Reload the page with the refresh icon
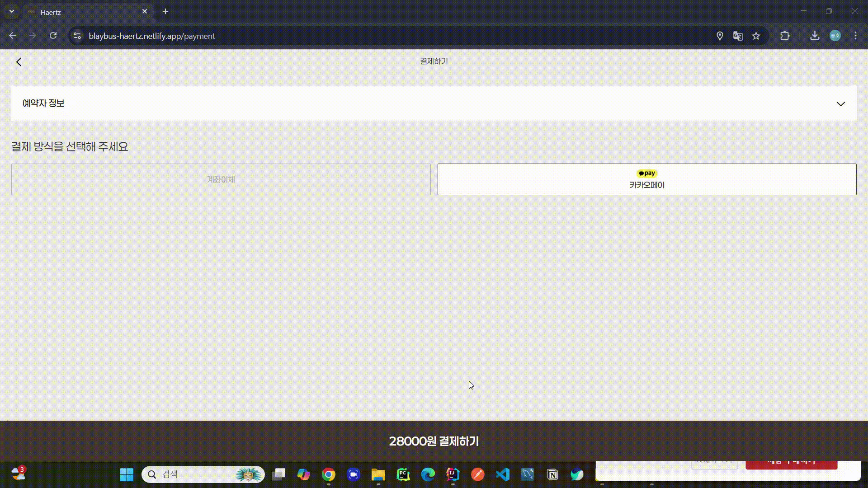Image resolution: width=868 pixels, height=488 pixels. pyautogui.click(x=53, y=36)
